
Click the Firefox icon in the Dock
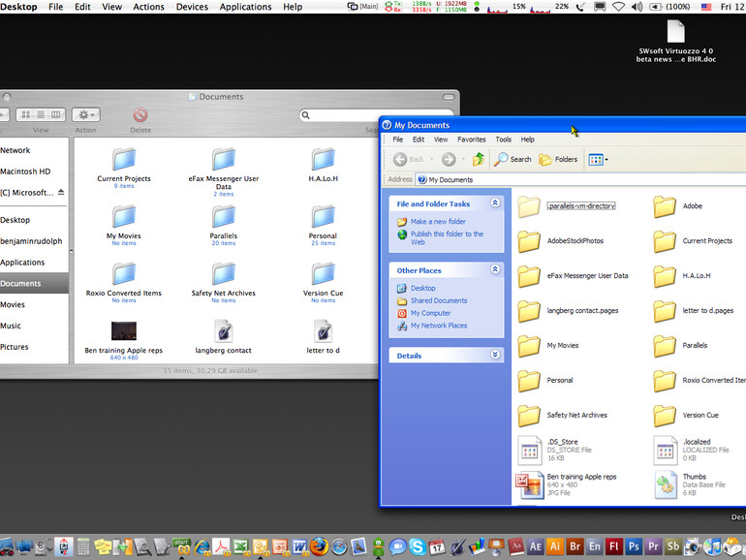pos(320,547)
